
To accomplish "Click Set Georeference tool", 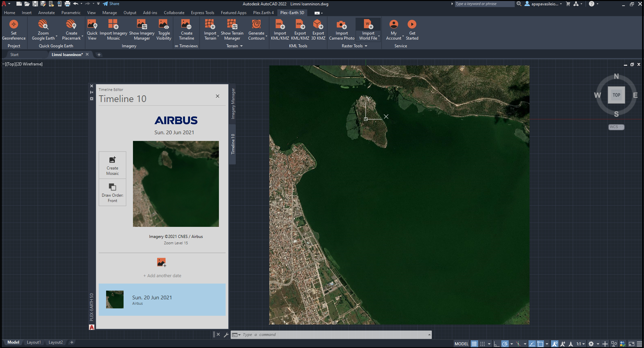I will (14, 30).
